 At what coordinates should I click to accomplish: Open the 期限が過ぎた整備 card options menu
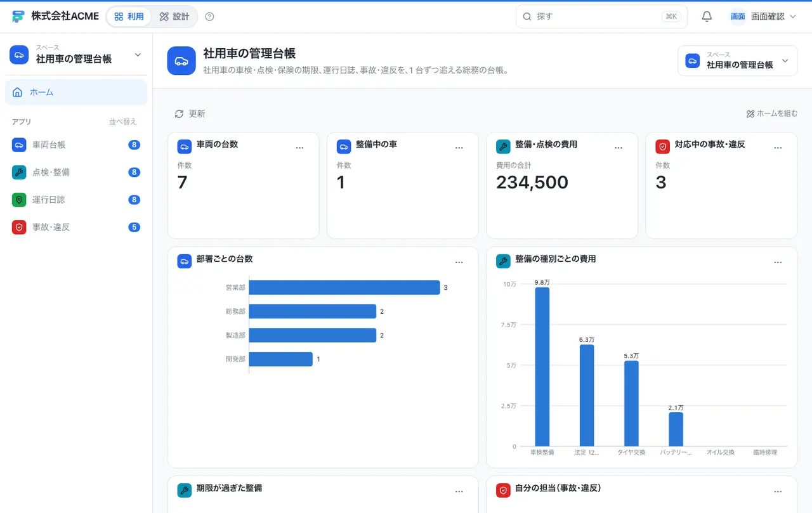[x=459, y=491]
